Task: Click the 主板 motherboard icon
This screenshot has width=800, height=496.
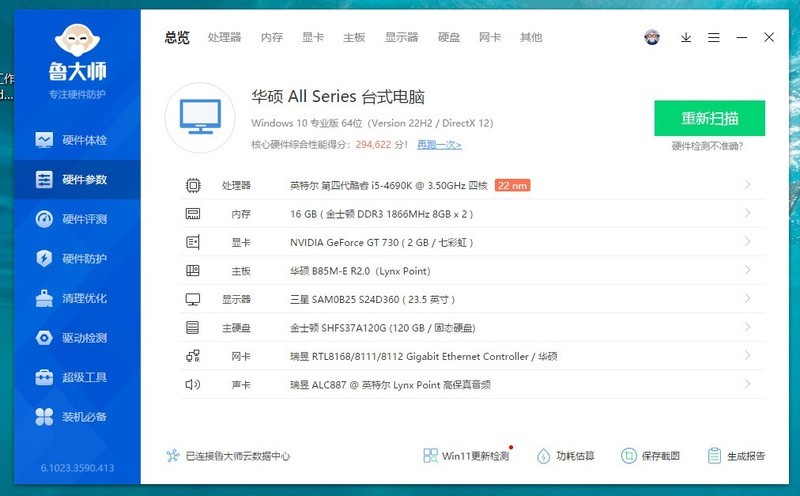Action: pos(193,271)
